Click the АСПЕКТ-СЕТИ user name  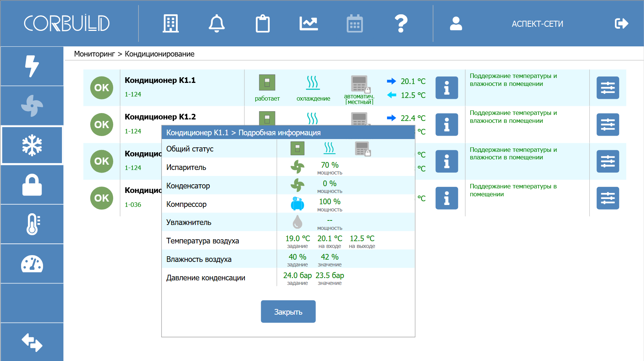(537, 24)
